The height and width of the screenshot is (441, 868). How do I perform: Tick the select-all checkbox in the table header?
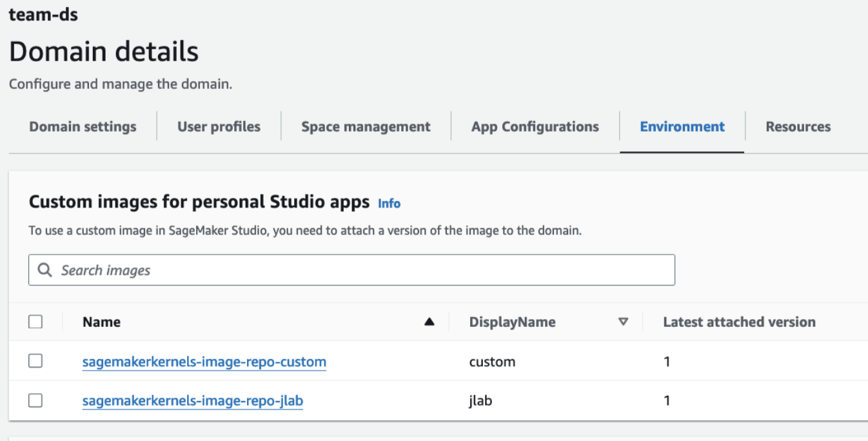pos(35,322)
